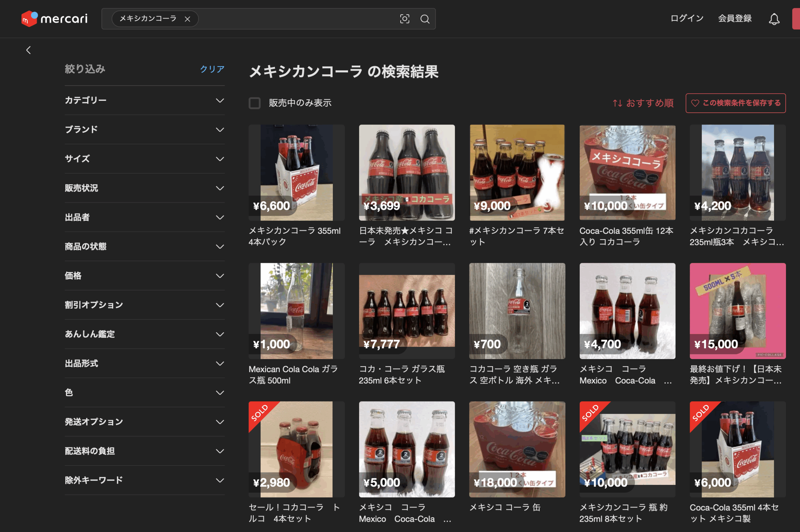This screenshot has height=532, width=800.
Task: Click the sort arrows next to おすすめ順
Action: click(x=617, y=103)
